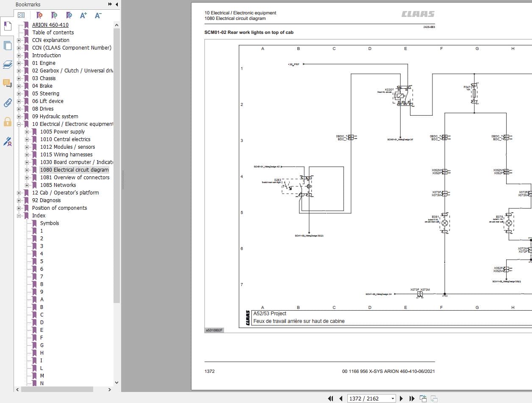This screenshot has width=532, height=403.
Task: Expand the 92 Diagnosis bookmark
Action: (19, 200)
